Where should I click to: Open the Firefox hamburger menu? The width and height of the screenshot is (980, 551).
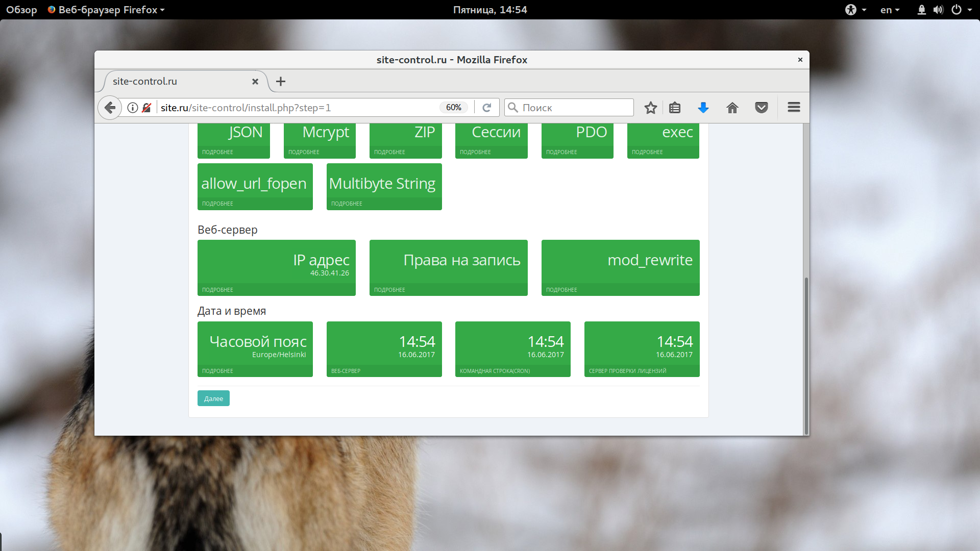coord(794,108)
